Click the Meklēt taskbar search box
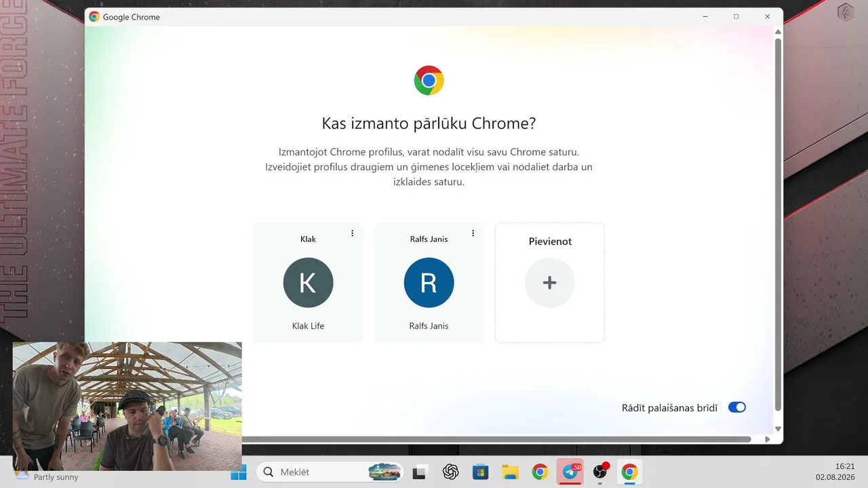This screenshot has width=868, height=488. click(330, 472)
